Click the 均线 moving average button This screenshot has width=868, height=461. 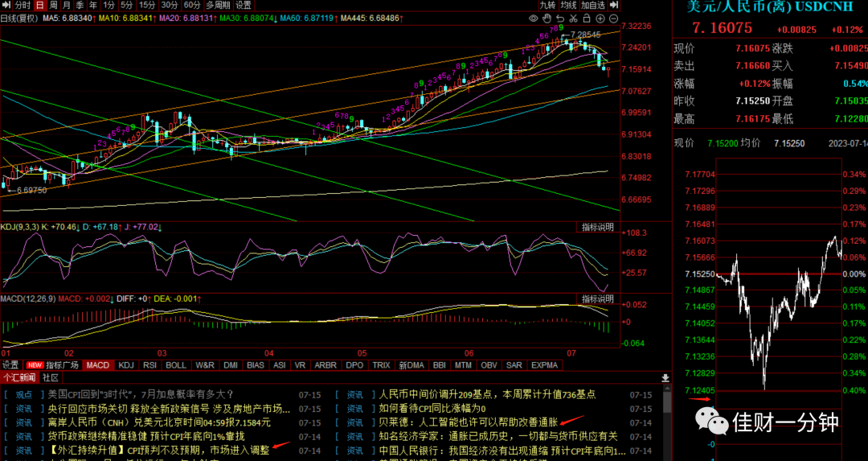tap(568, 5)
